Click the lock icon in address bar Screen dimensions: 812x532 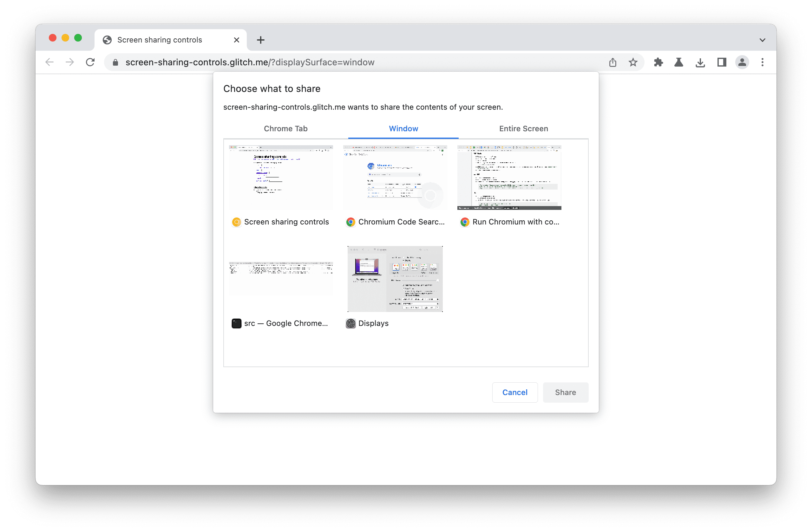click(116, 62)
